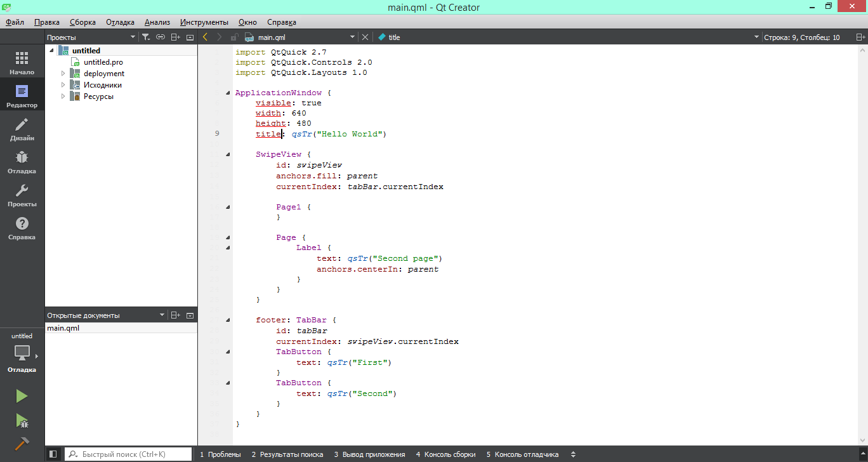
Task: Fold the footer TabBar code block
Action: click(x=227, y=320)
